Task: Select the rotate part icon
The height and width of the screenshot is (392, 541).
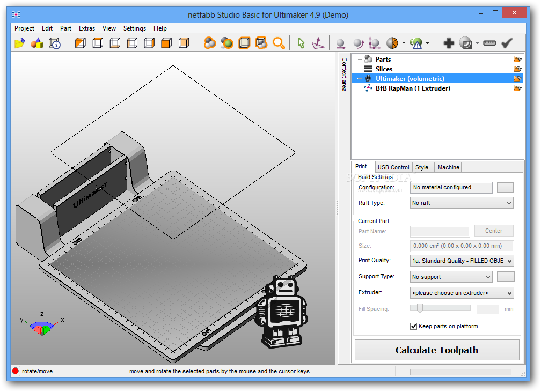Action: pyautogui.click(x=359, y=43)
